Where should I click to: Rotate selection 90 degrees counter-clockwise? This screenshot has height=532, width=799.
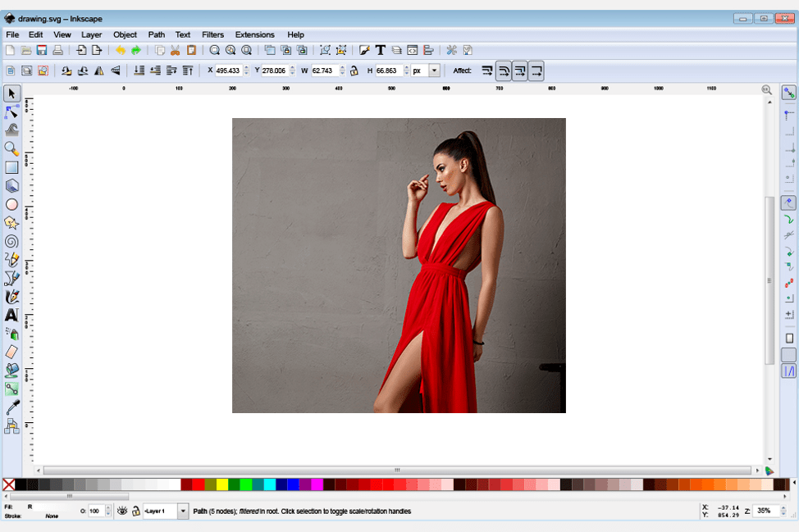tap(66, 70)
